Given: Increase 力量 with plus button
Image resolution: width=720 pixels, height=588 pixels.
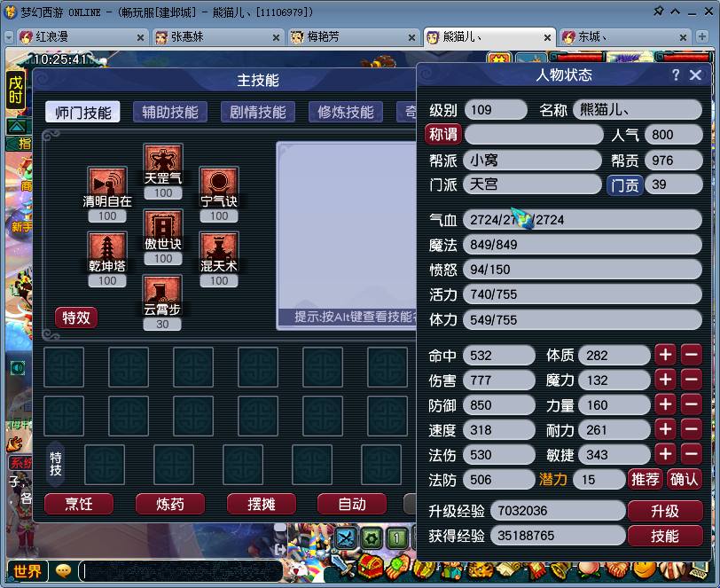Looking at the screenshot, I should (x=665, y=404).
